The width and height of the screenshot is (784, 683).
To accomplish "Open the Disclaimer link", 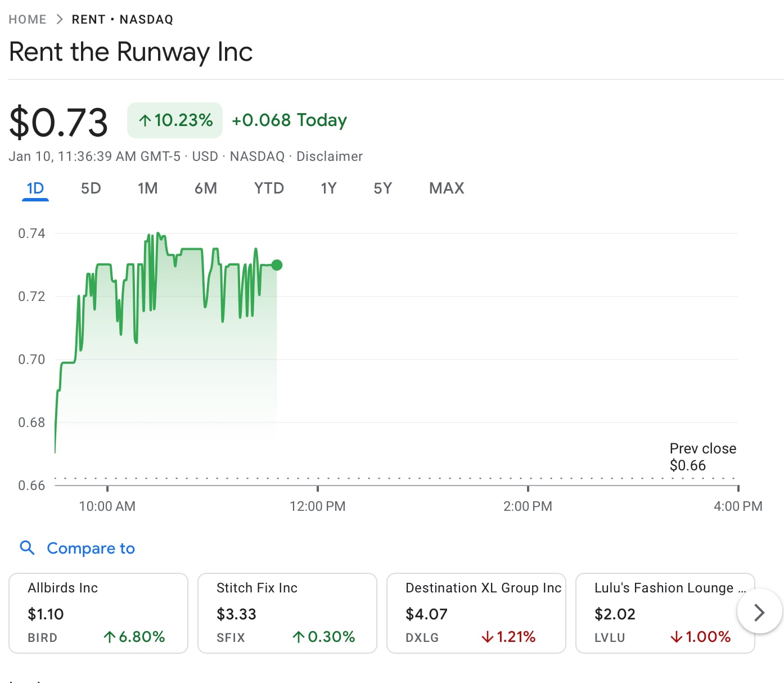I will pos(330,156).
